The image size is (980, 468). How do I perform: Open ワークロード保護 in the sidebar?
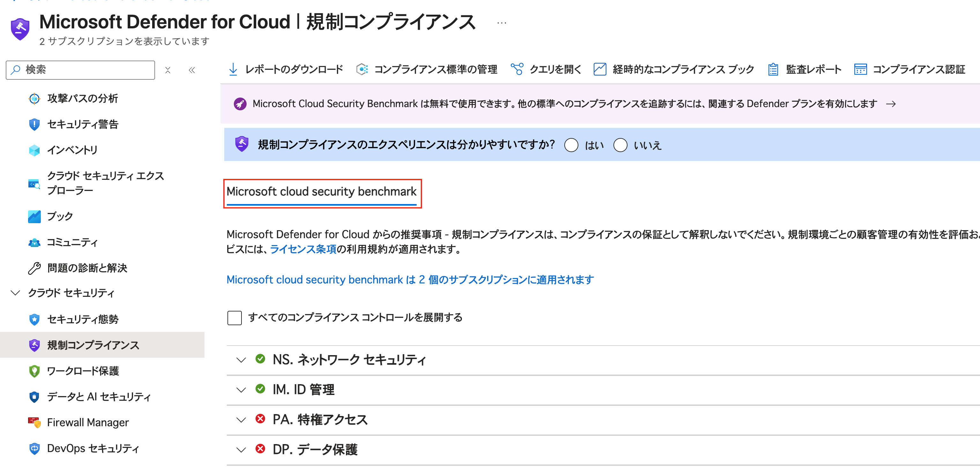tap(83, 371)
